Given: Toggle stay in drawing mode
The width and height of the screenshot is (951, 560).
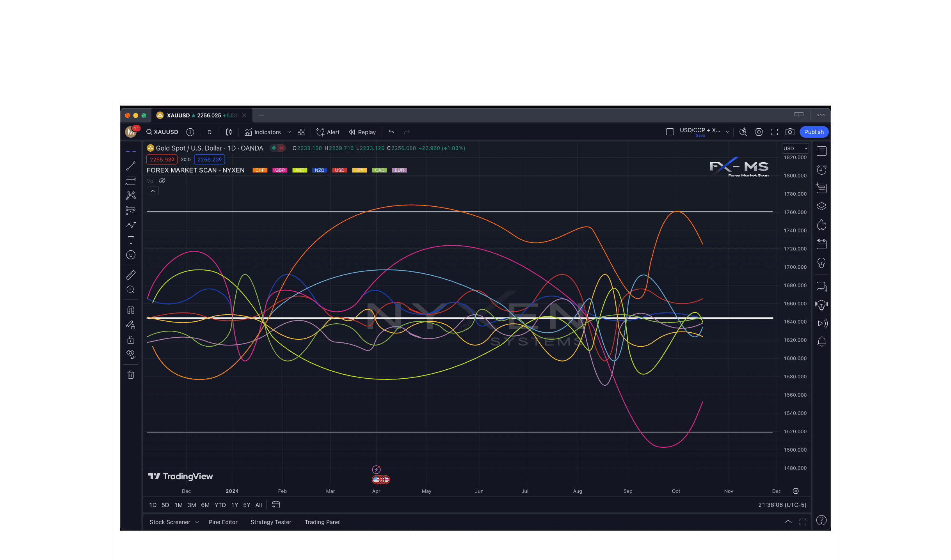Looking at the screenshot, I should (131, 325).
